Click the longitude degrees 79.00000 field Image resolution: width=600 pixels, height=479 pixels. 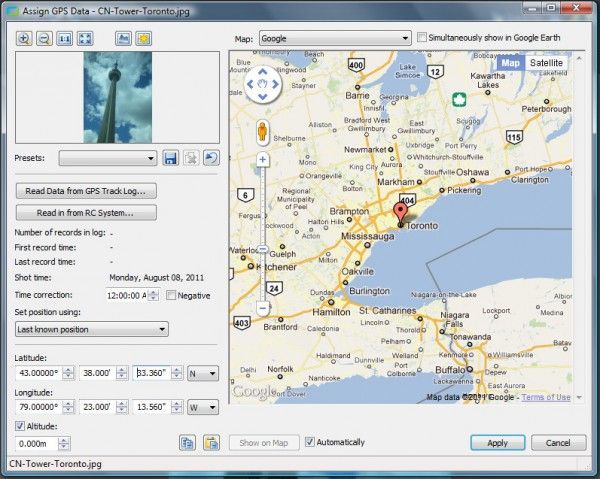click(39, 407)
